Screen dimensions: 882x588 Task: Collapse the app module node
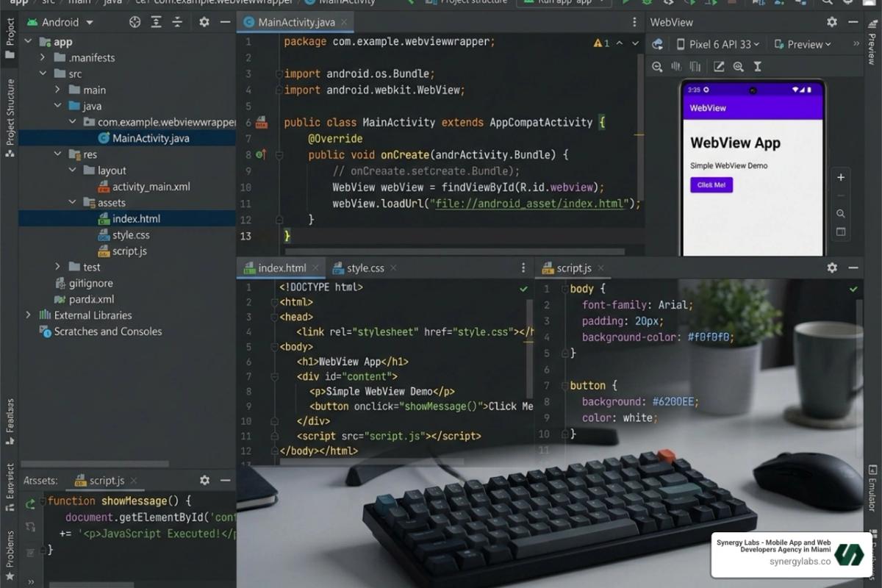point(29,42)
